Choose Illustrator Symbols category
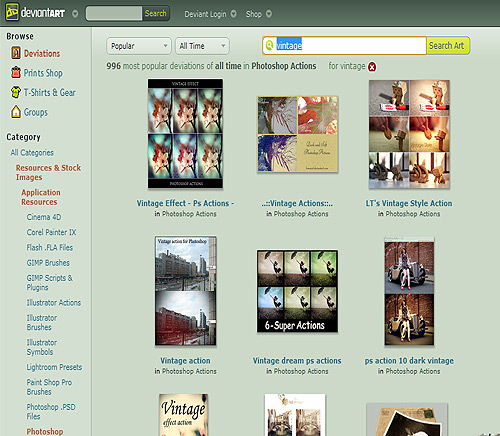Screen dimensions: 500x436 point(42,347)
